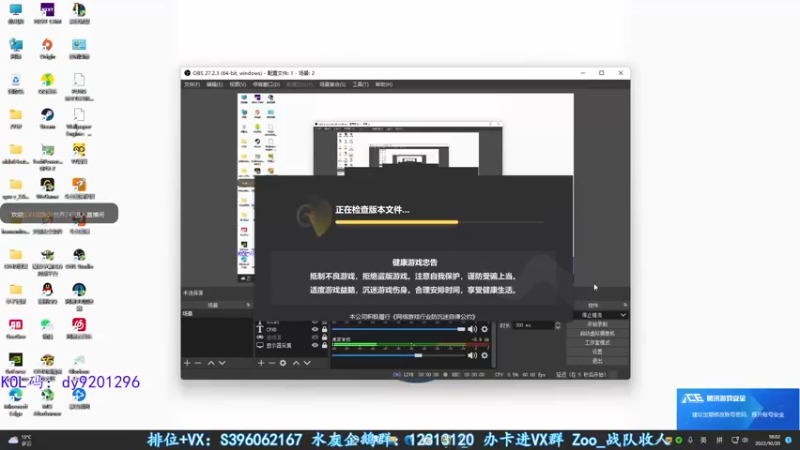Click the Stop Streaming button

pos(593,315)
